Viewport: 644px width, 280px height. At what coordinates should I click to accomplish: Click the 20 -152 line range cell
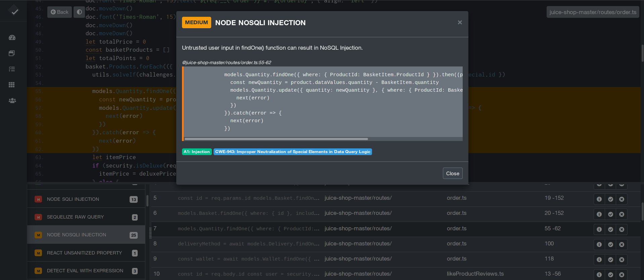click(x=554, y=213)
